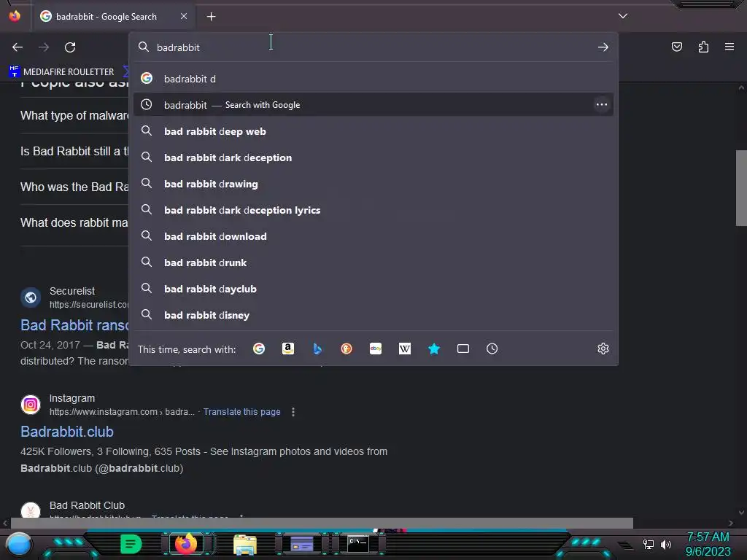The width and height of the screenshot is (747, 560).
Task: Open the MEDIAFIRE ROULETTER bookmark
Action: click(x=62, y=72)
